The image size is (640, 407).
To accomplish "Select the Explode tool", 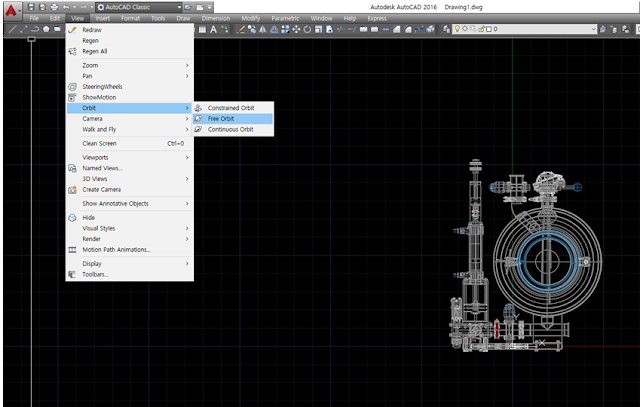I will [430, 29].
